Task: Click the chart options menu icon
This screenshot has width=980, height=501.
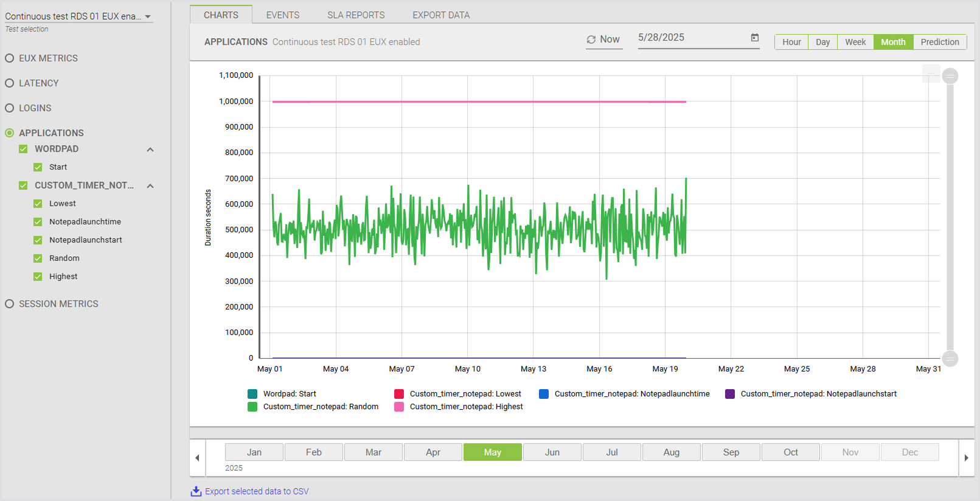Action: (x=931, y=74)
